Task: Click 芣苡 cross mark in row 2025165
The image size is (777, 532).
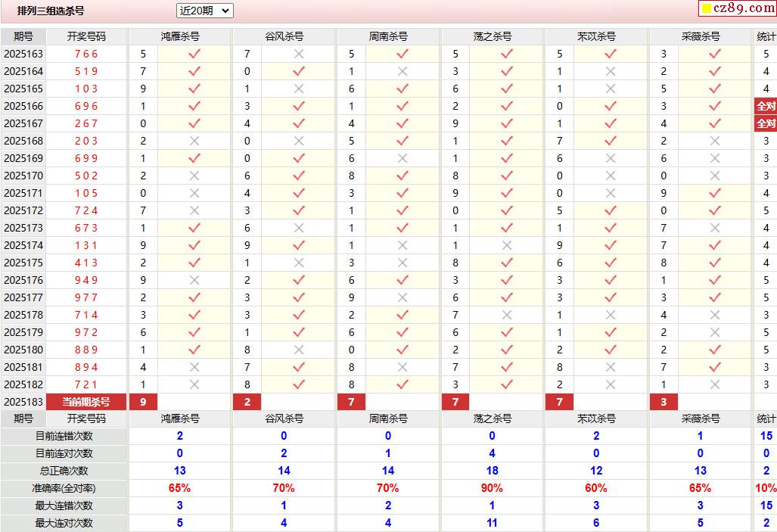Action: [x=611, y=89]
